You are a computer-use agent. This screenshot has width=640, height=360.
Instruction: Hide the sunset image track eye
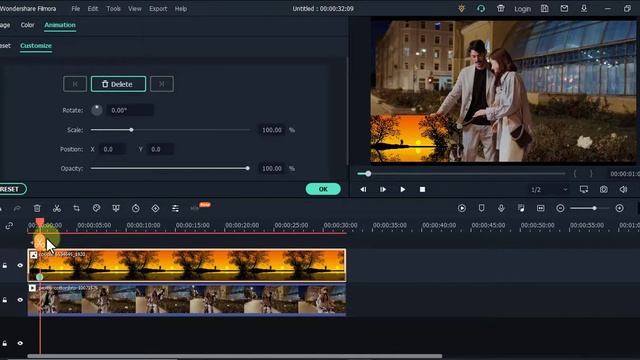coord(20,266)
